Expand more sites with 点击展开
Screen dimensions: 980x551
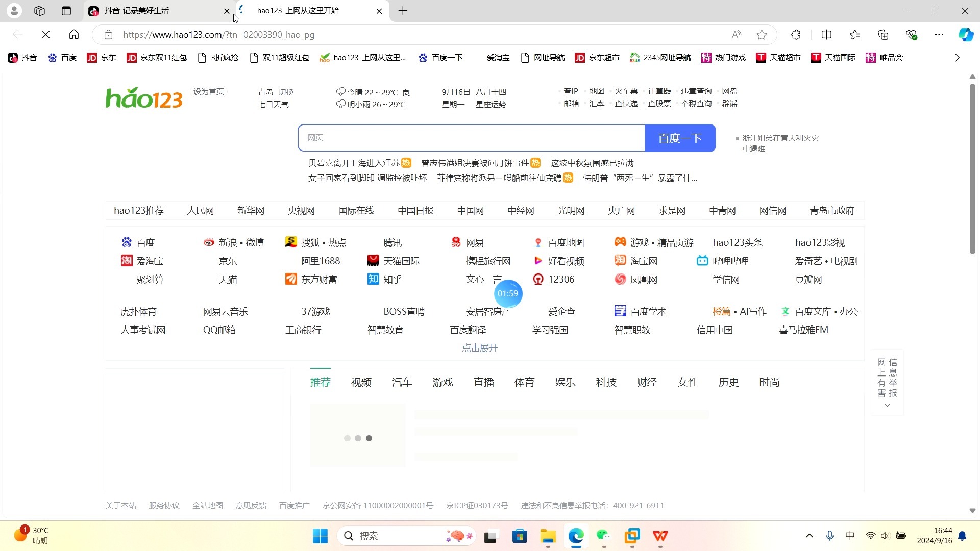[x=480, y=348]
